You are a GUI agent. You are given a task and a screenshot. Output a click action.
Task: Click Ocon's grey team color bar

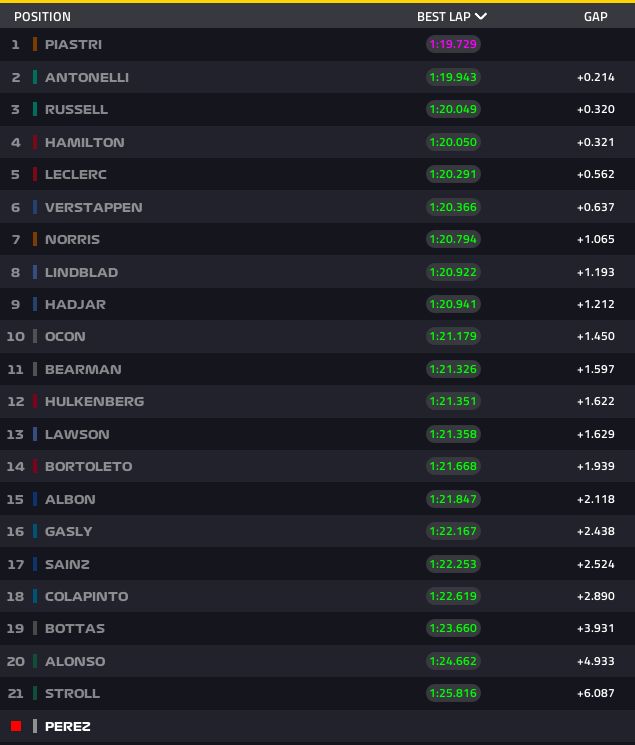(35, 336)
